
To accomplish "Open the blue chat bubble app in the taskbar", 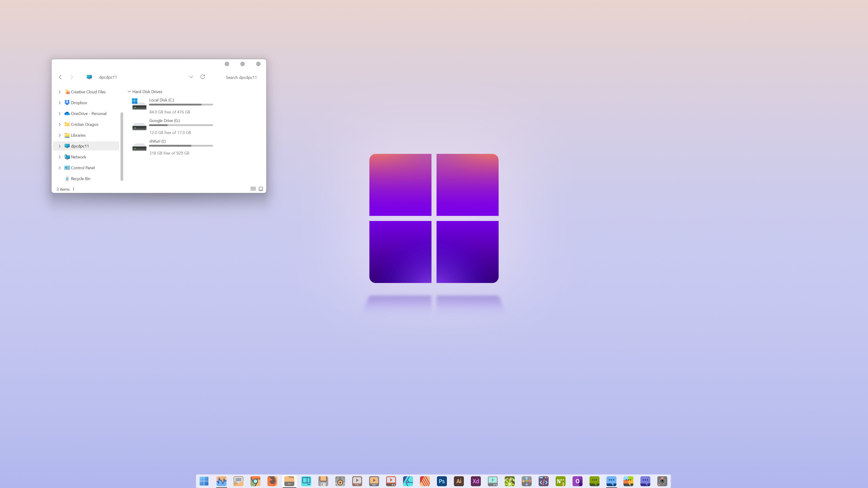I will pos(611,481).
